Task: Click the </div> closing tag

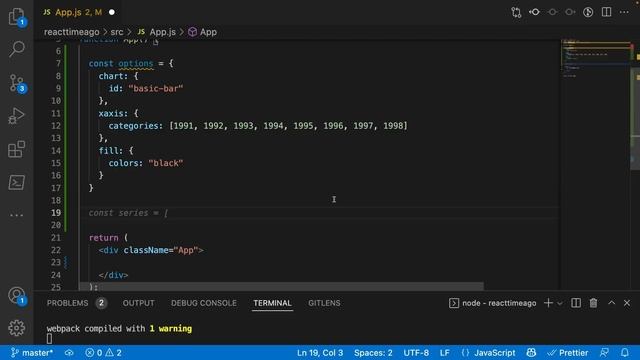Action: coord(113,275)
